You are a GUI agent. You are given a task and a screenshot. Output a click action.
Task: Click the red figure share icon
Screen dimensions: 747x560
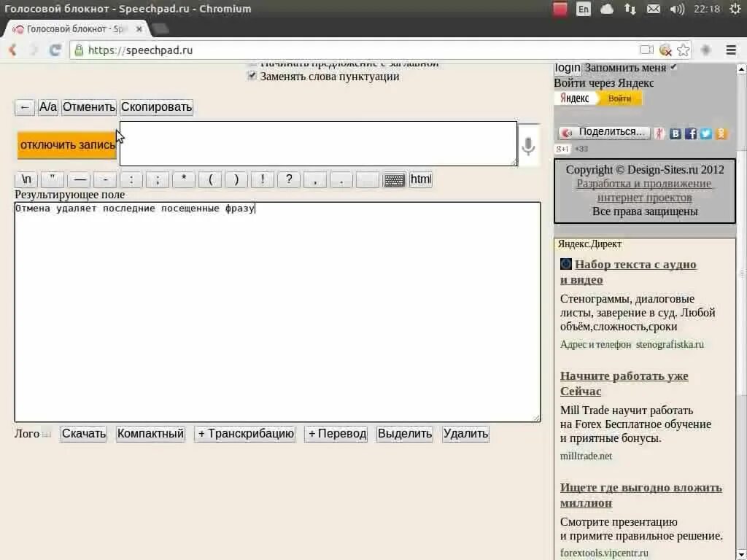coord(659,134)
